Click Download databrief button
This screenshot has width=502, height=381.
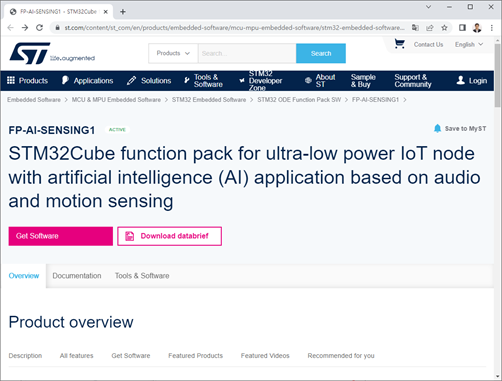169,236
